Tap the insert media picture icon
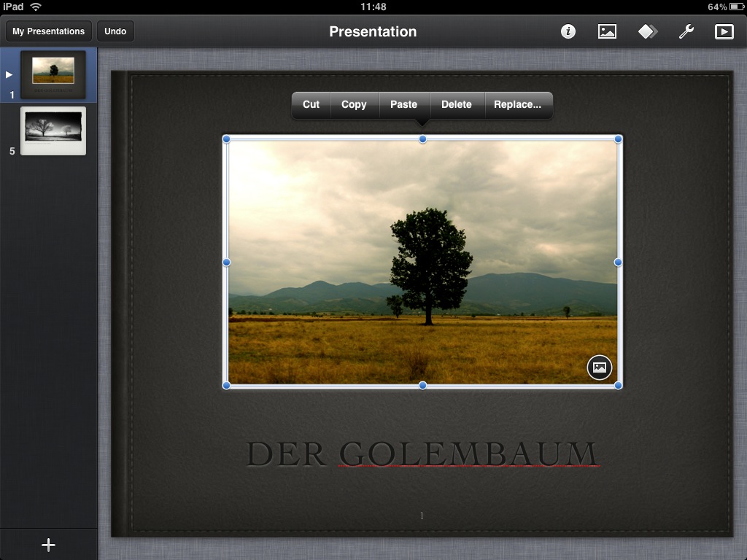 pos(607,31)
